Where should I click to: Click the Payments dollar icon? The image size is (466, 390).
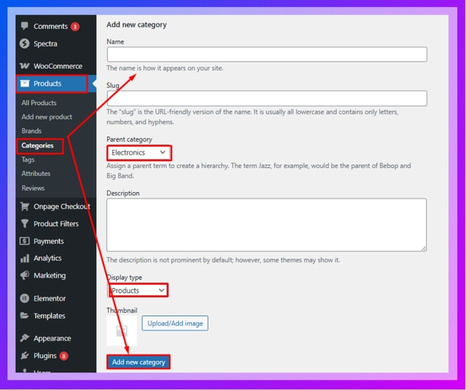click(x=25, y=241)
